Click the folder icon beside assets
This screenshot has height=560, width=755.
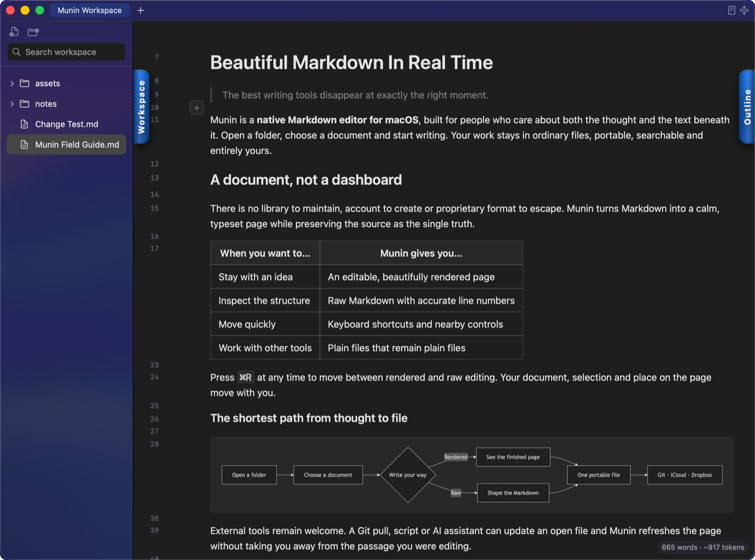(25, 84)
